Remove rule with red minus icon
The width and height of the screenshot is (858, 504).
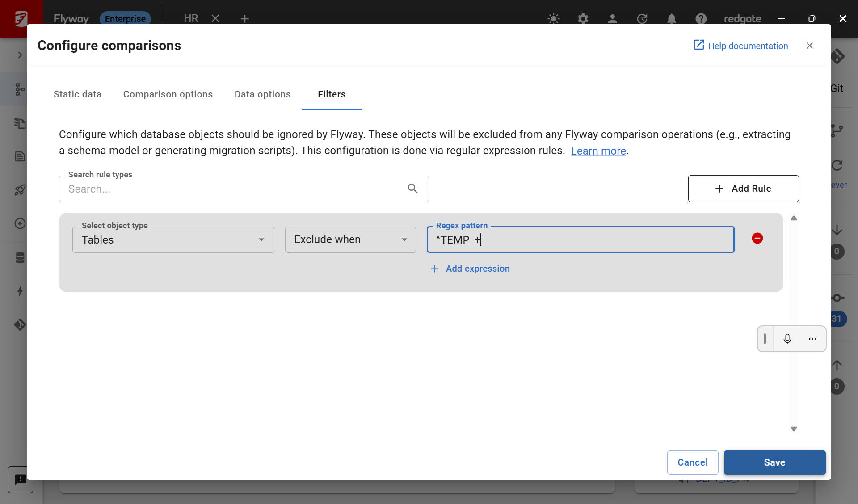(x=757, y=238)
